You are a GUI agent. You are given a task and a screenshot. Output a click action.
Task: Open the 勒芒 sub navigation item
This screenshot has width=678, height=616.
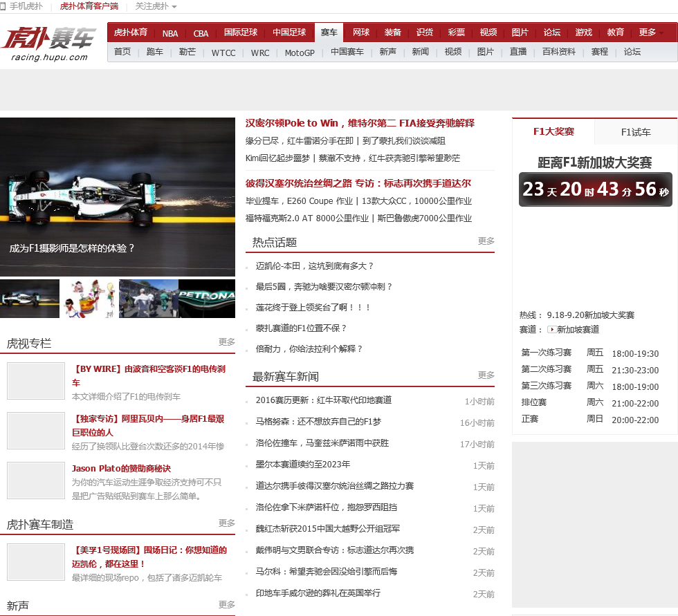187,52
